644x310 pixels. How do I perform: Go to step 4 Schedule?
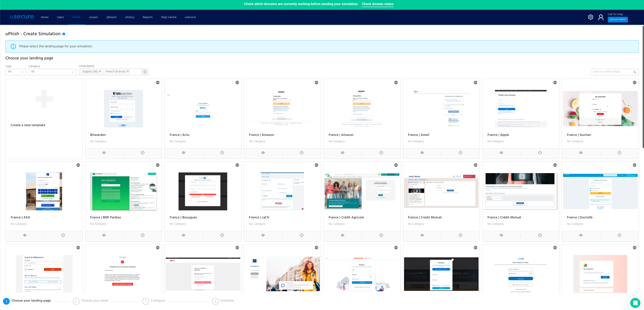(x=223, y=301)
